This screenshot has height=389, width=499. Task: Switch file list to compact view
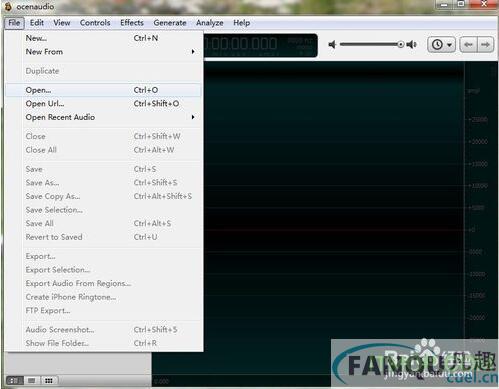tap(32, 380)
